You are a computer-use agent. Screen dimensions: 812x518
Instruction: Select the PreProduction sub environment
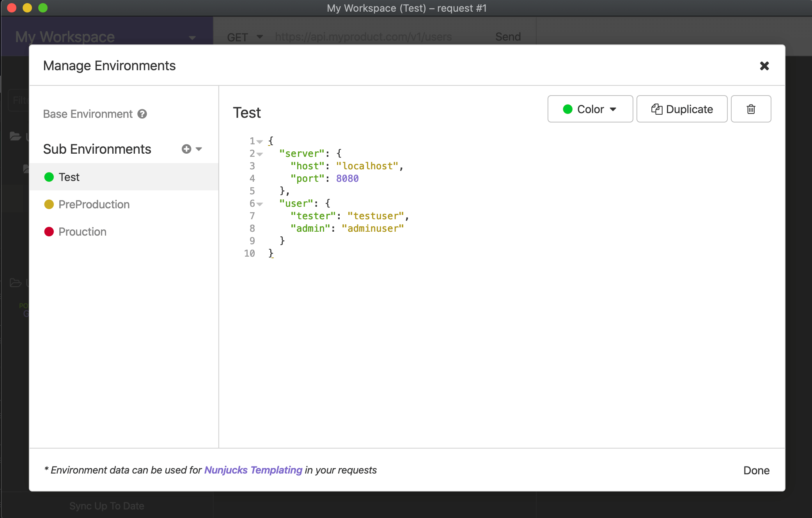[x=94, y=204]
